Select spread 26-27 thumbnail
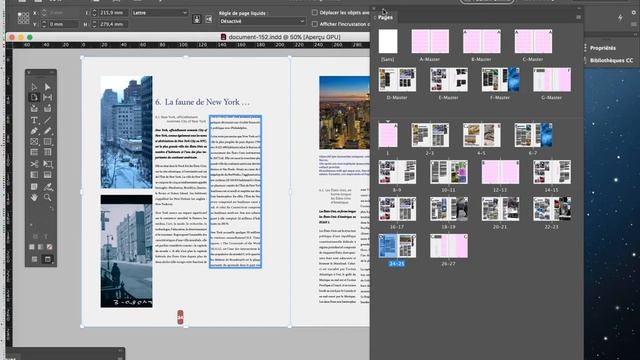Image resolution: width=640 pixels, height=360 pixels. (449, 246)
